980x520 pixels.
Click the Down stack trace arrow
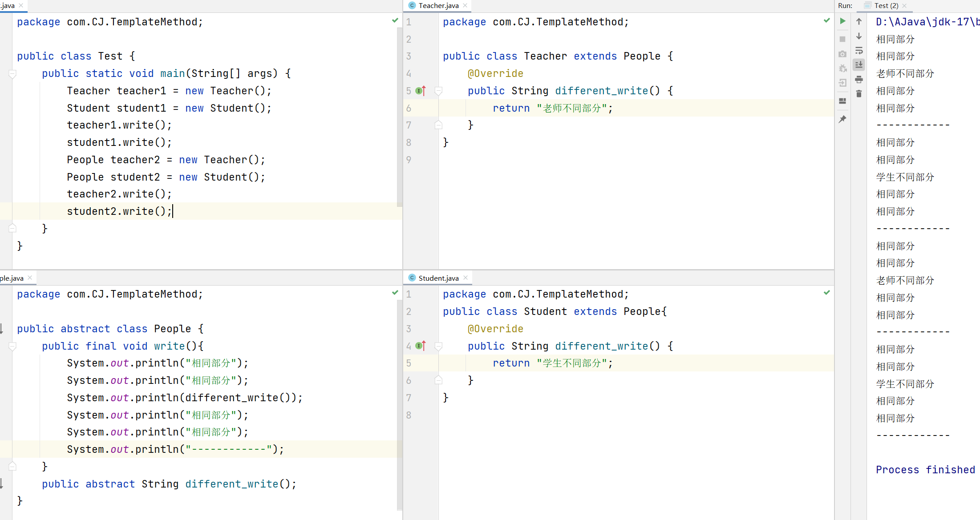pos(859,36)
